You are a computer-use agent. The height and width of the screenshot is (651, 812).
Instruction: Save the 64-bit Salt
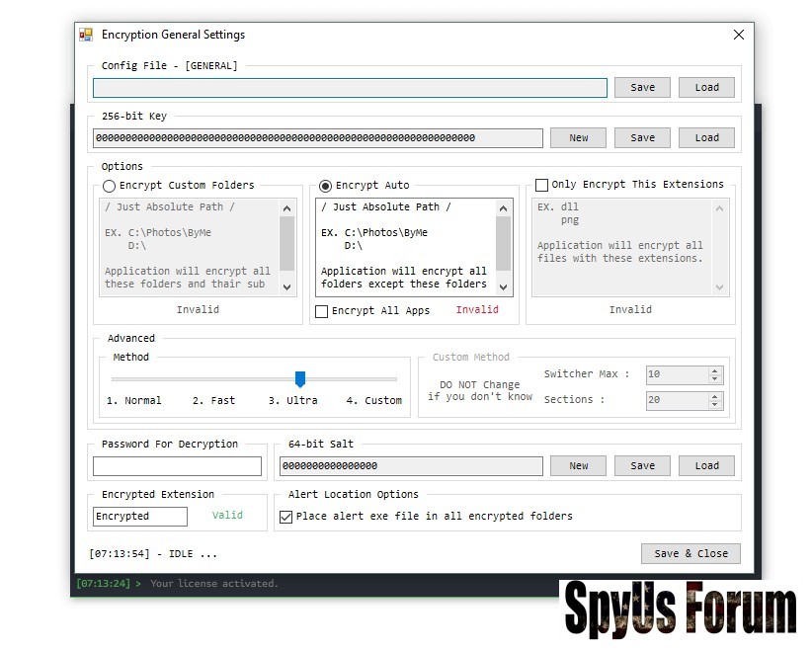(642, 465)
